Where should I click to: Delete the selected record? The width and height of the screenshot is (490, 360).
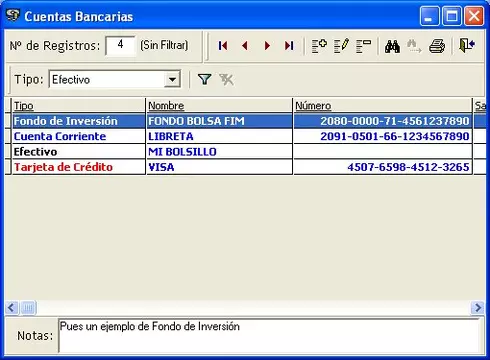click(363, 46)
